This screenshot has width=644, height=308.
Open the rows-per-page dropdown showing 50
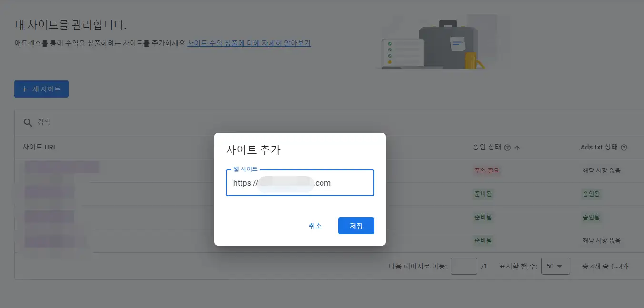(x=555, y=266)
